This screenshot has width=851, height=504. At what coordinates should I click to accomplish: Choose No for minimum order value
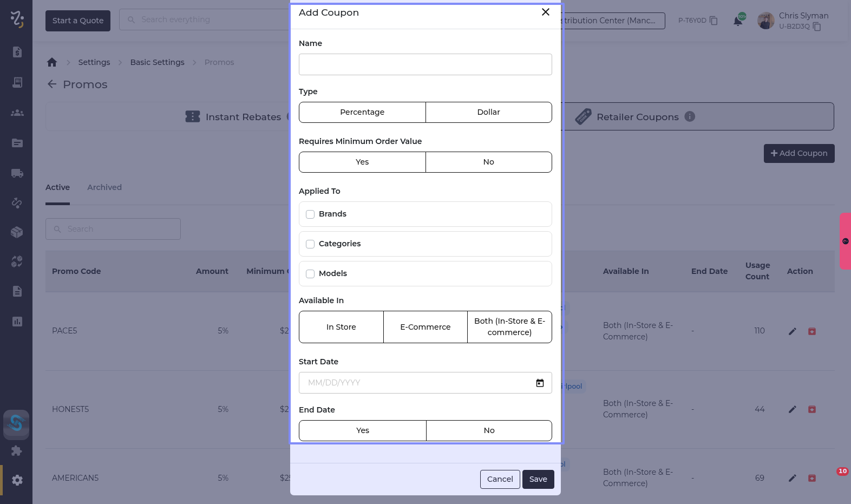[488, 162]
